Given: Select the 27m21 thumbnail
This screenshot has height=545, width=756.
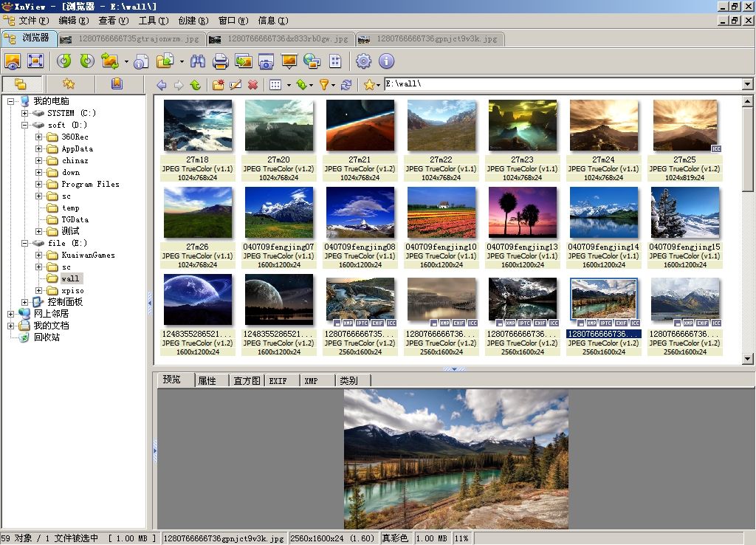Looking at the screenshot, I should (360, 126).
